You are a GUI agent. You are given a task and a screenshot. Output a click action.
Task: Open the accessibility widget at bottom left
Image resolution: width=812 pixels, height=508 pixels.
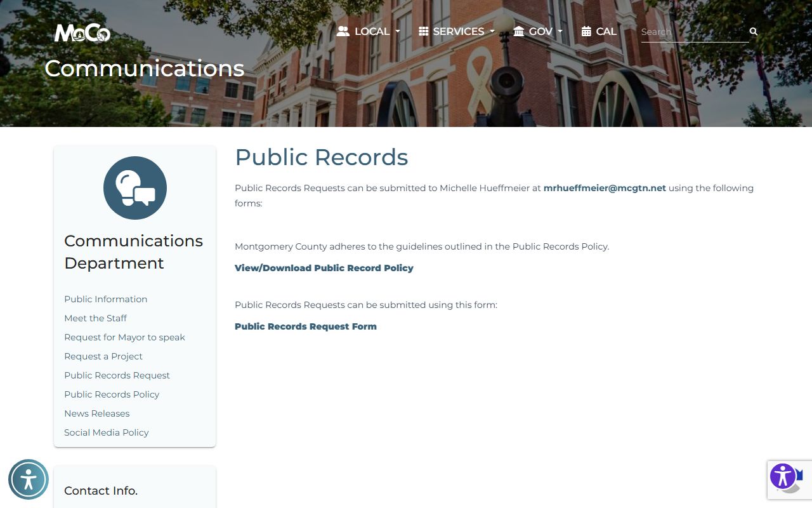29,479
